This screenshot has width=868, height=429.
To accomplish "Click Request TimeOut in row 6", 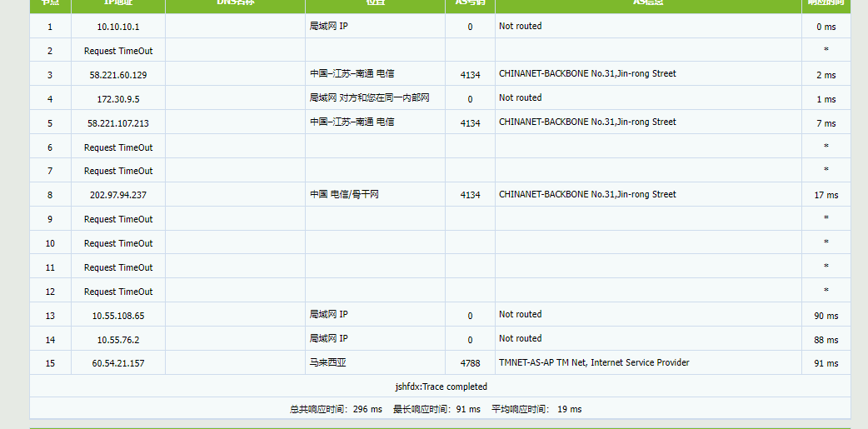I will click(118, 147).
